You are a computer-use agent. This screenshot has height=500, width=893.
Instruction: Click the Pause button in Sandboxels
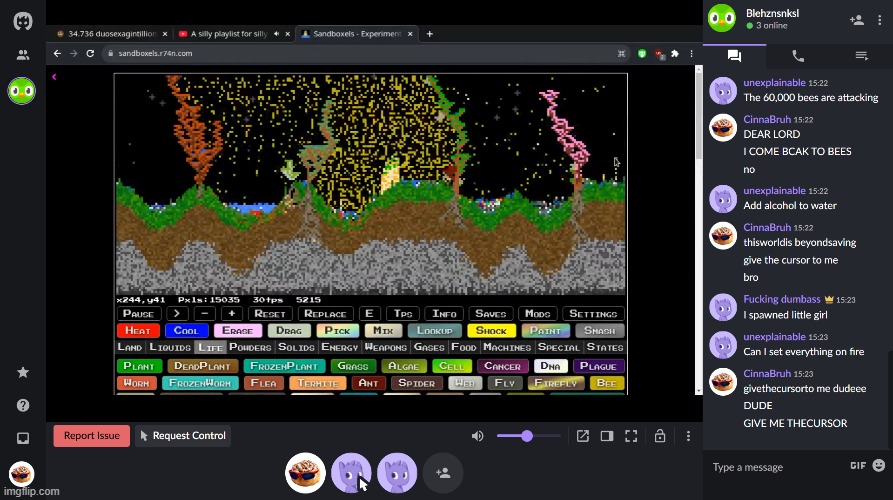(x=138, y=314)
